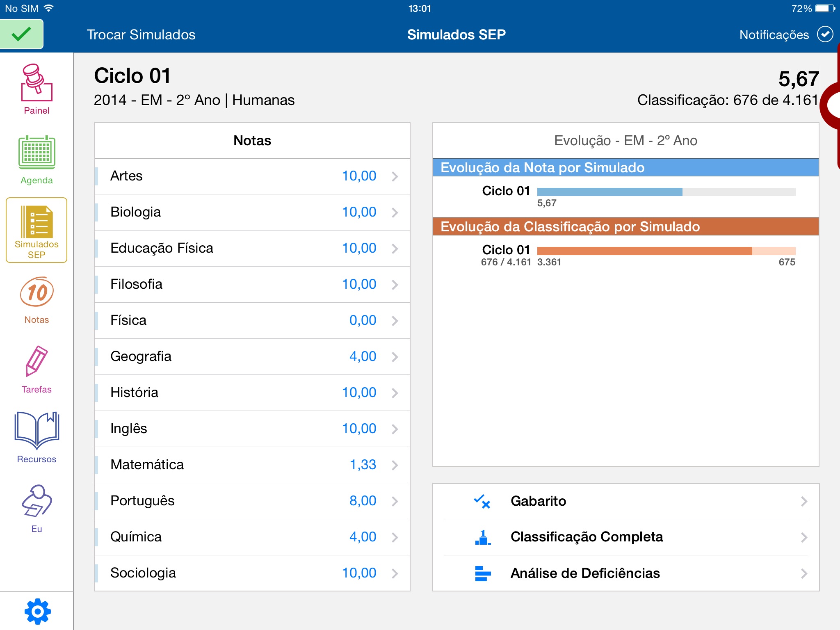Expand the Sociologia row chevron

[x=395, y=573]
